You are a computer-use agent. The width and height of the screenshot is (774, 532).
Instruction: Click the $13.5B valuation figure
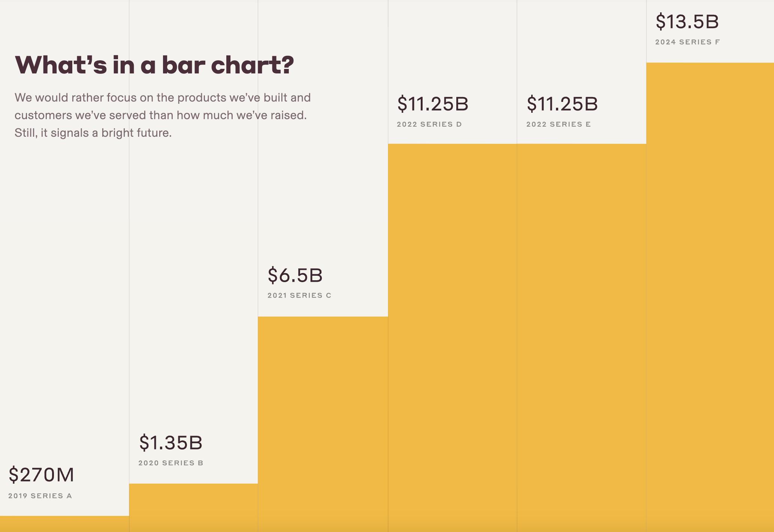coord(687,21)
